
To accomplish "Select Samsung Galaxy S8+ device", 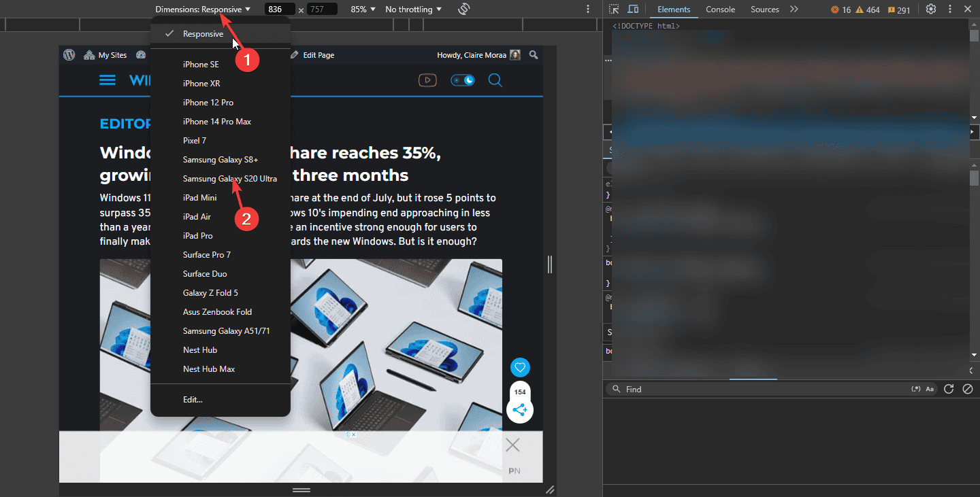I will click(220, 160).
